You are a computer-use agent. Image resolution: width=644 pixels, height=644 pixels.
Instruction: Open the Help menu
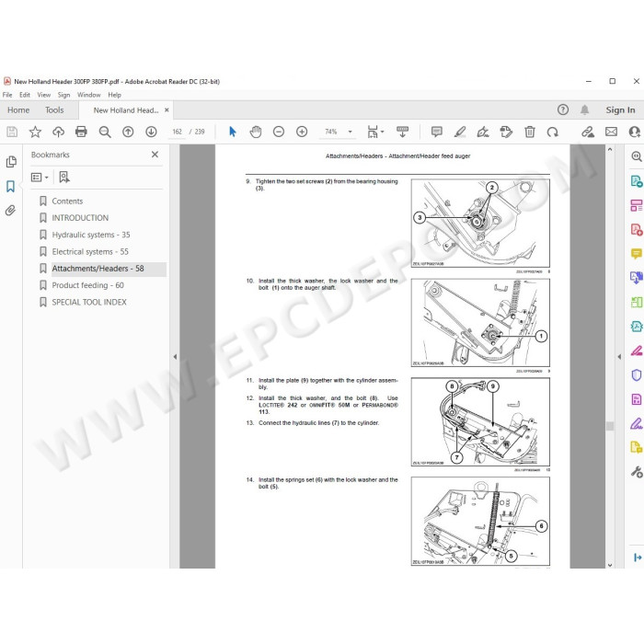pyautogui.click(x=115, y=95)
